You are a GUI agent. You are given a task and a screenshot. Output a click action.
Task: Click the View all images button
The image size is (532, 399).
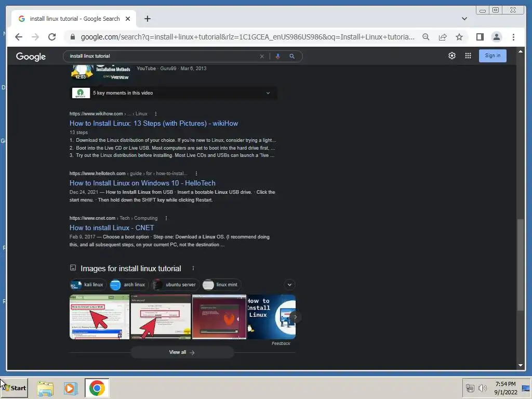[182, 352]
